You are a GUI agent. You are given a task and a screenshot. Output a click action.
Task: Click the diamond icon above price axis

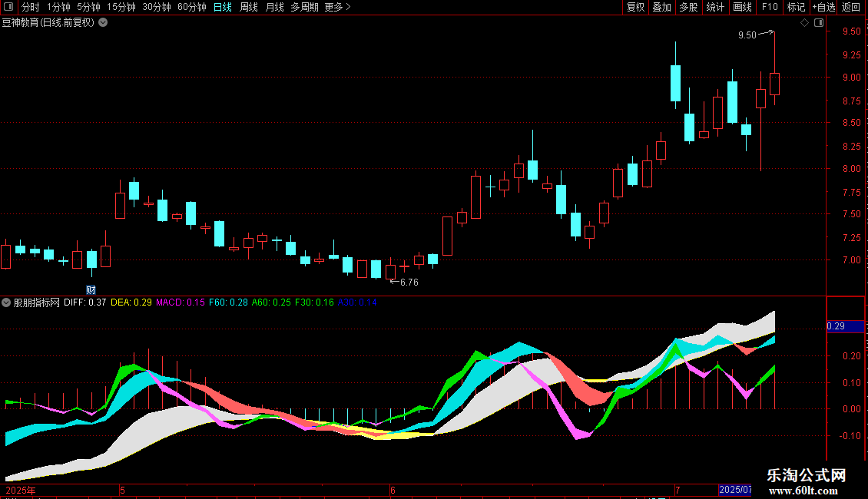click(x=805, y=23)
